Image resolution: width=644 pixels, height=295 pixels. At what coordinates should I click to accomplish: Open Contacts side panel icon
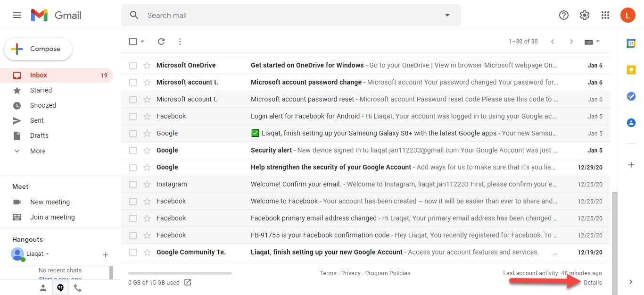click(631, 123)
